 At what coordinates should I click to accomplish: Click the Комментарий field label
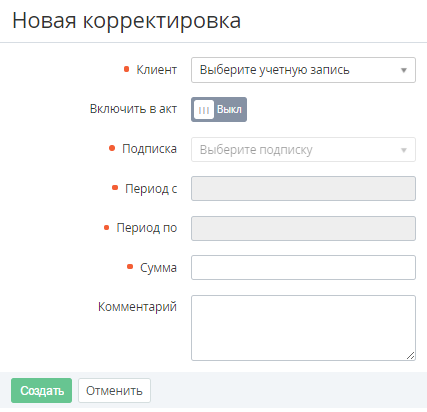(x=137, y=307)
